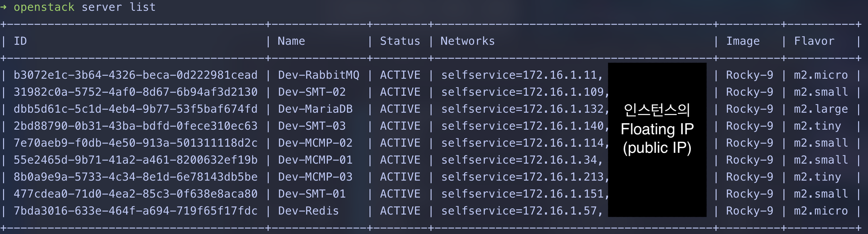Click the m2.large flavor value

tap(821, 109)
